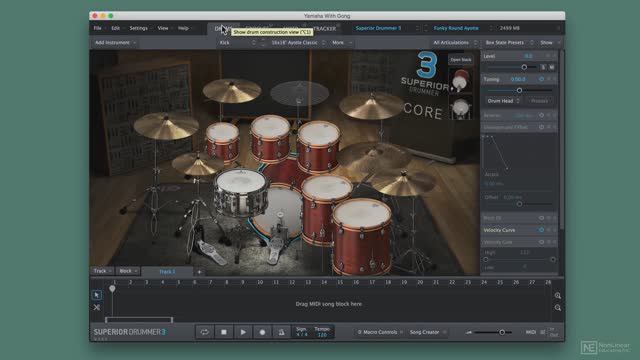Click the MIDI In/Out indicator
Image resolution: width=640 pixels, height=360 pixels.
pos(553,332)
